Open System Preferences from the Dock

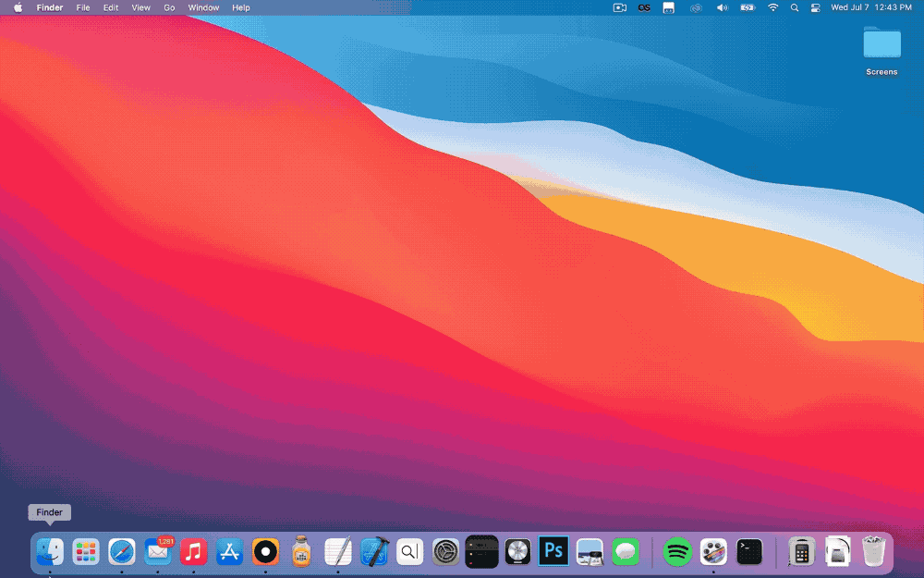(x=446, y=552)
